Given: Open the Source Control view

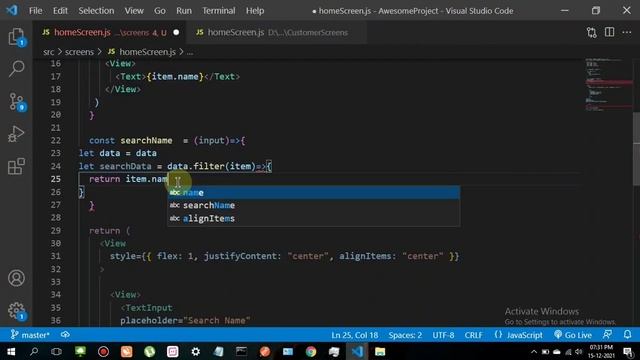Looking at the screenshot, I should pos(16,102).
